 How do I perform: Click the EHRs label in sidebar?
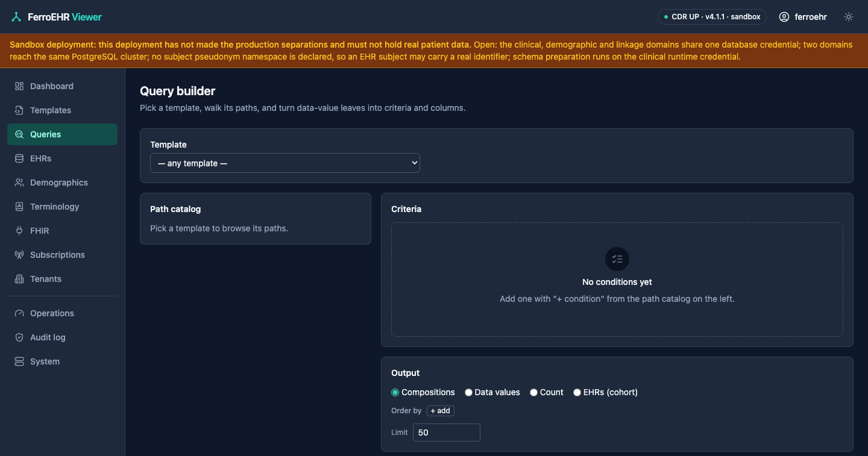[x=41, y=158]
